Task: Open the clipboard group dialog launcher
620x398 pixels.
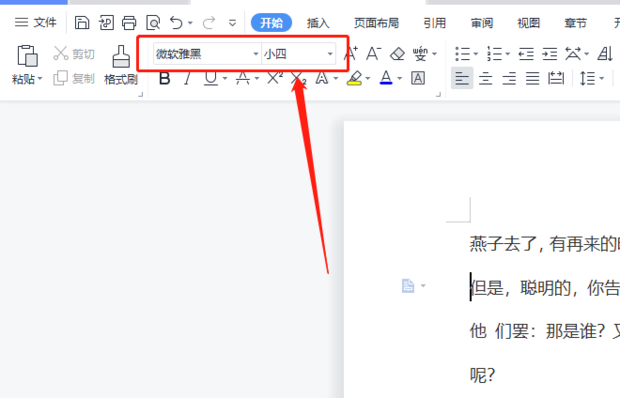Action: (x=140, y=94)
